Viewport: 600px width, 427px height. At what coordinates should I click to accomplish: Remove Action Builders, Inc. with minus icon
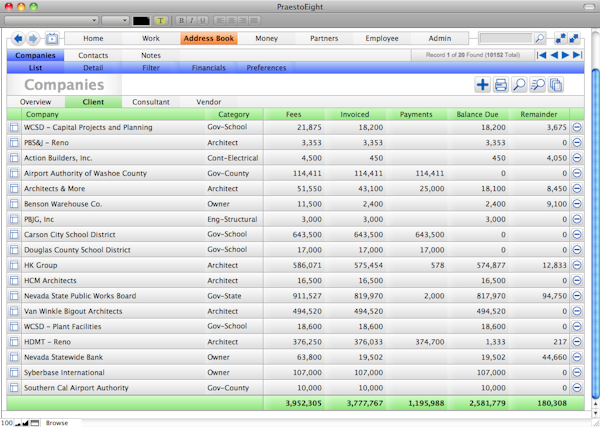click(x=577, y=158)
